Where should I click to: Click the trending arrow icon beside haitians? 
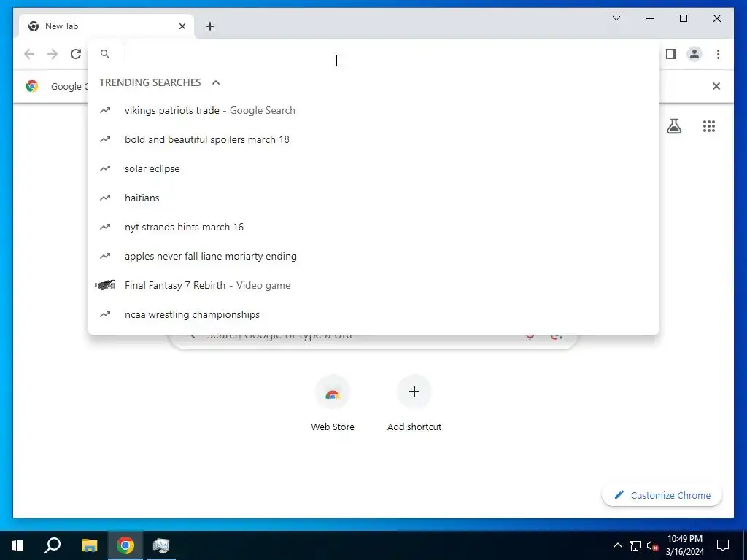[105, 198]
